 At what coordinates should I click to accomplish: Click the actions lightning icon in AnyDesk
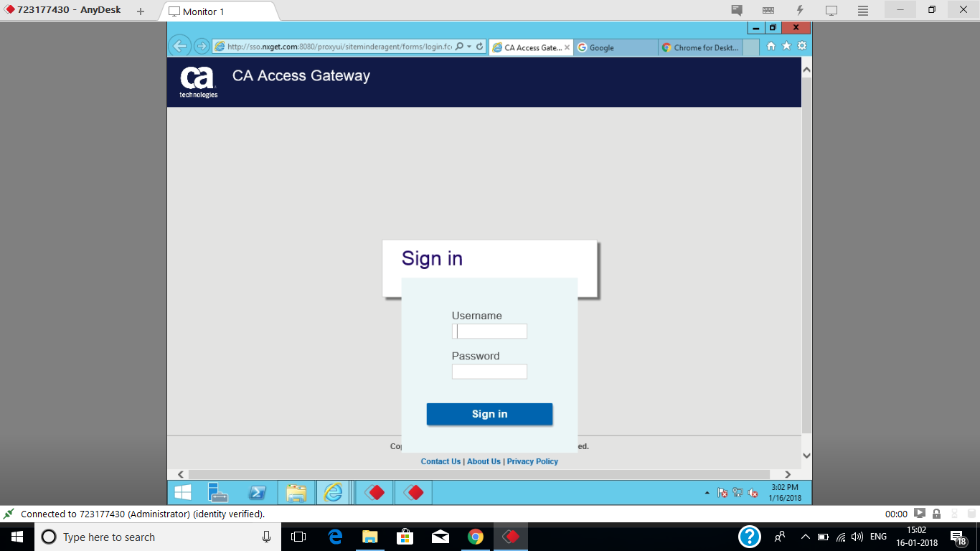point(798,10)
